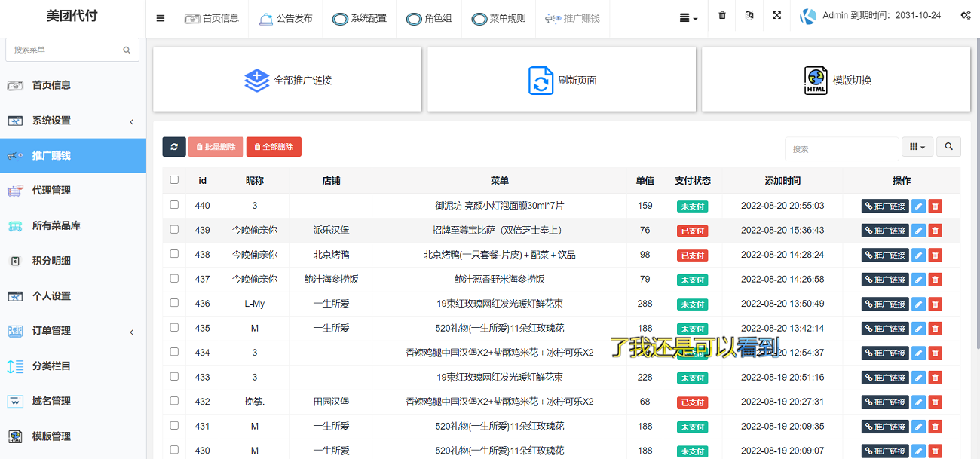The image size is (980, 459).
Task: Click the trash icon in top bar
Action: pos(722,16)
